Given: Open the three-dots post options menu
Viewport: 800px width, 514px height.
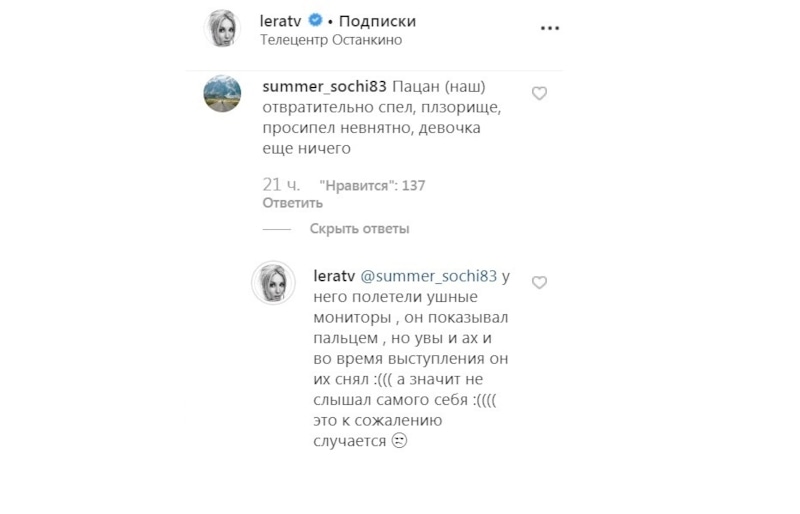Looking at the screenshot, I should coord(550,29).
